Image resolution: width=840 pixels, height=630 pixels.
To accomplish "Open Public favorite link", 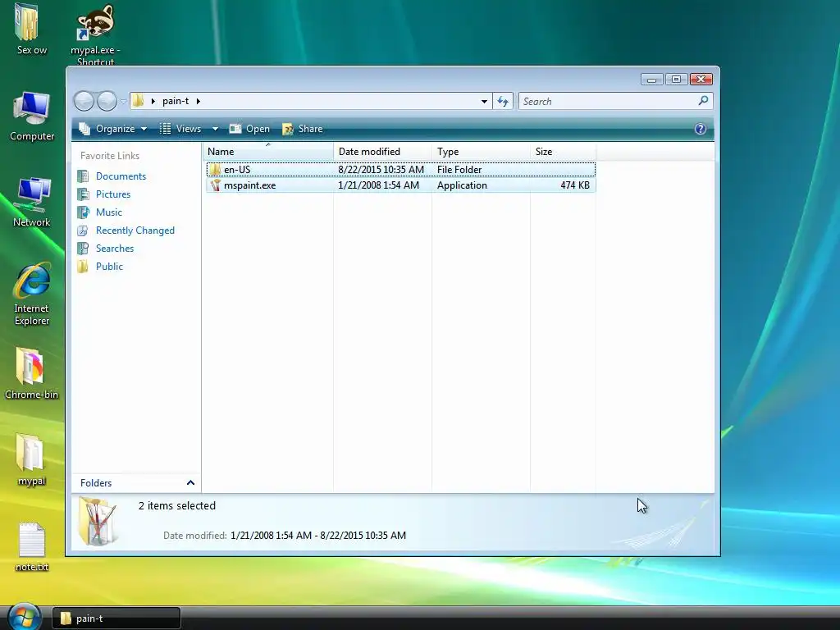I will (109, 267).
